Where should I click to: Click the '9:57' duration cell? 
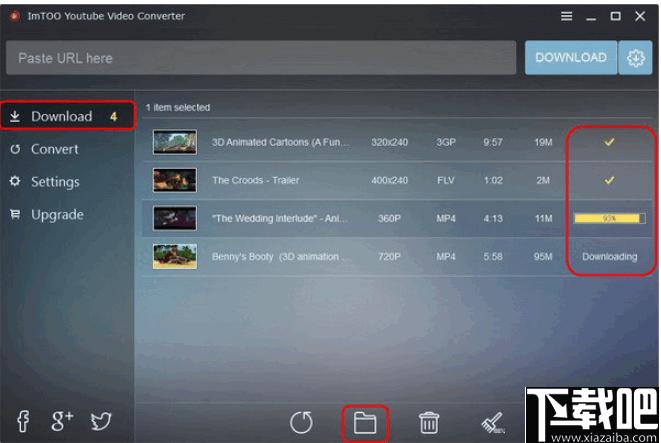click(493, 142)
